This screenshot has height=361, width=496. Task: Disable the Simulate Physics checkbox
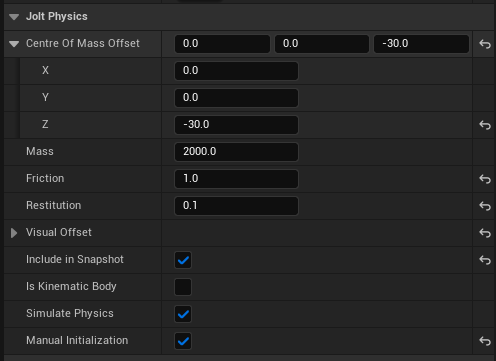(183, 314)
